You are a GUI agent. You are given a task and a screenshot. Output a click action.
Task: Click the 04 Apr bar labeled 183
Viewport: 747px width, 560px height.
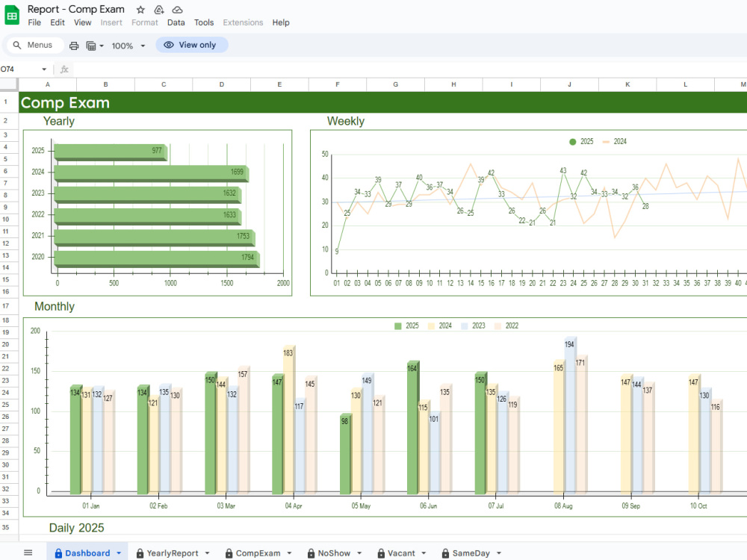(289, 420)
